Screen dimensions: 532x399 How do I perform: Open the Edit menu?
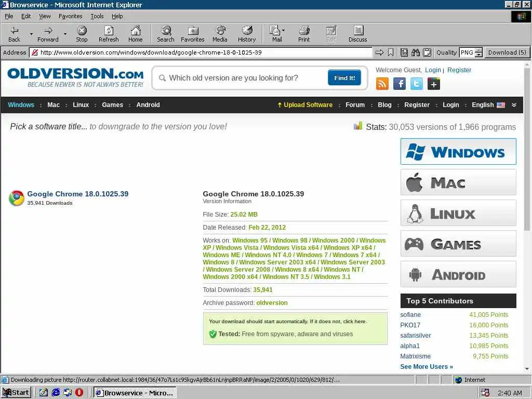(x=26, y=16)
